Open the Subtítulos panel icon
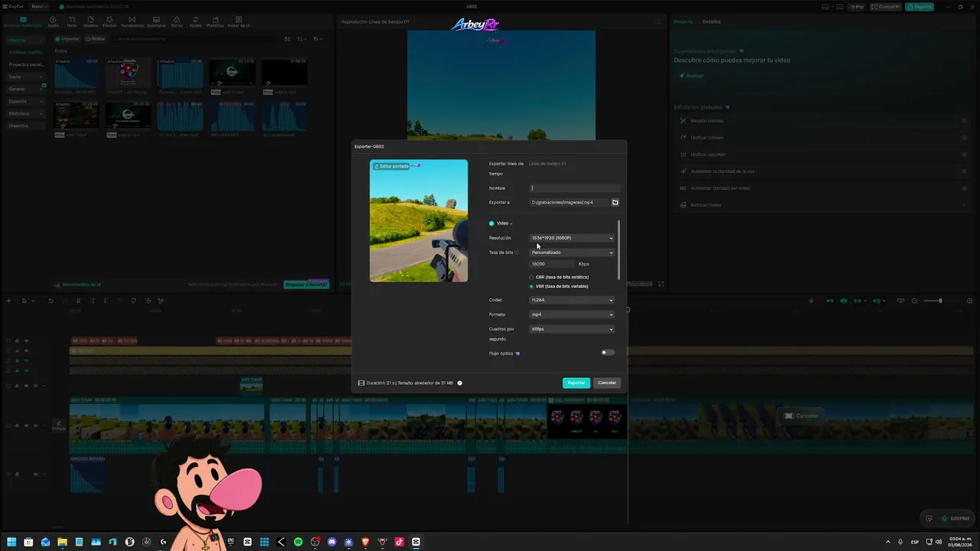This screenshot has height=551, width=980. click(x=156, y=21)
